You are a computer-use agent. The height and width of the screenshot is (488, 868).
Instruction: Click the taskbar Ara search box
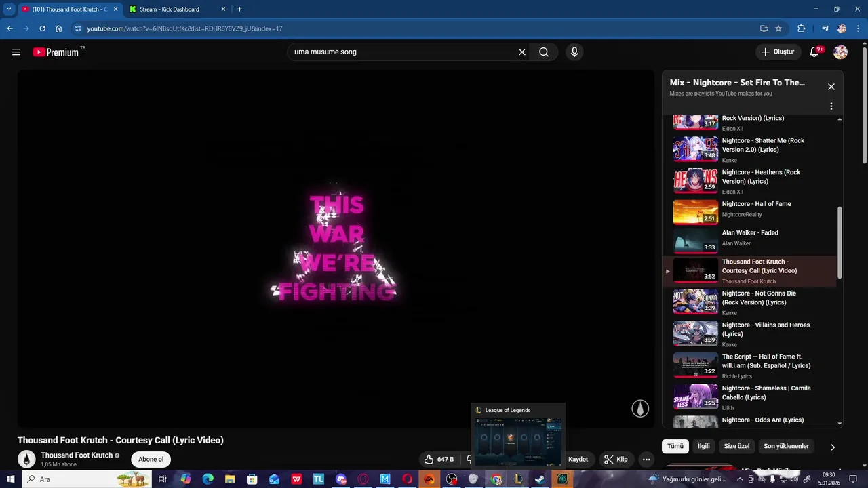click(x=88, y=479)
